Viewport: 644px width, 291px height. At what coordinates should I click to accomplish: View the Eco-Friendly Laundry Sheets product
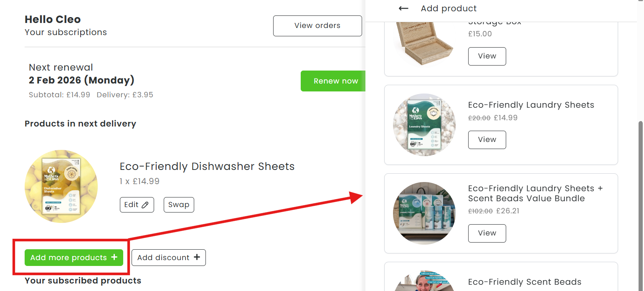tap(487, 140)
